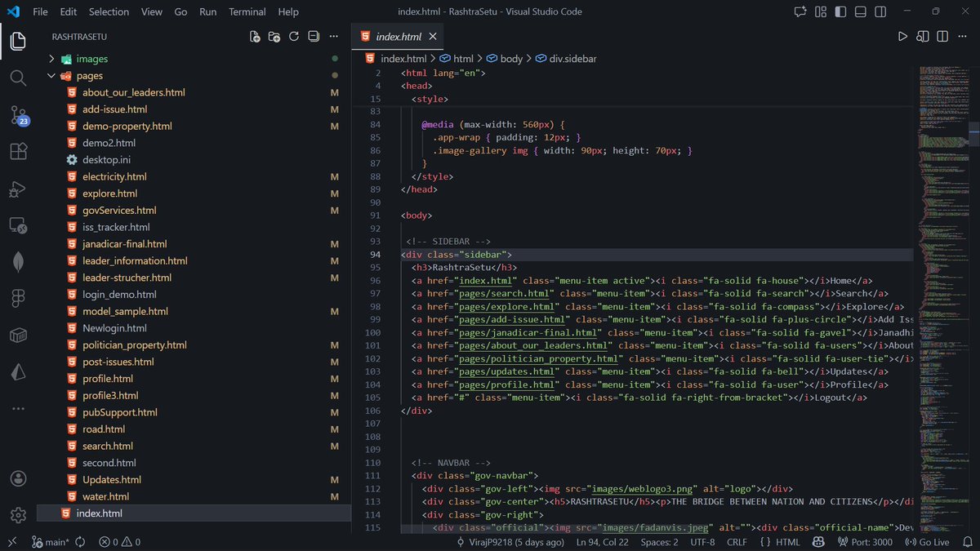Collapse the pages folder

click(194, 76)
